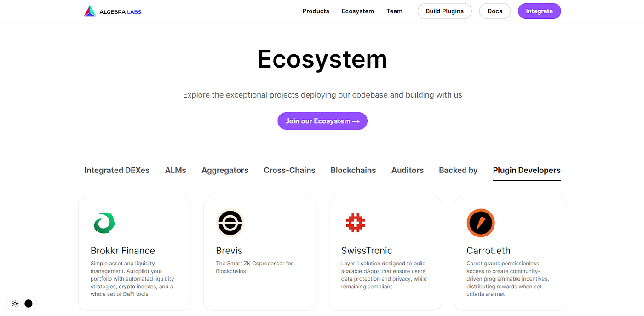Image resolution: width=644 pixels, height=316 pixels.
Task: Click the Carrot.eth orange logo
Action: tap(480, 223)
